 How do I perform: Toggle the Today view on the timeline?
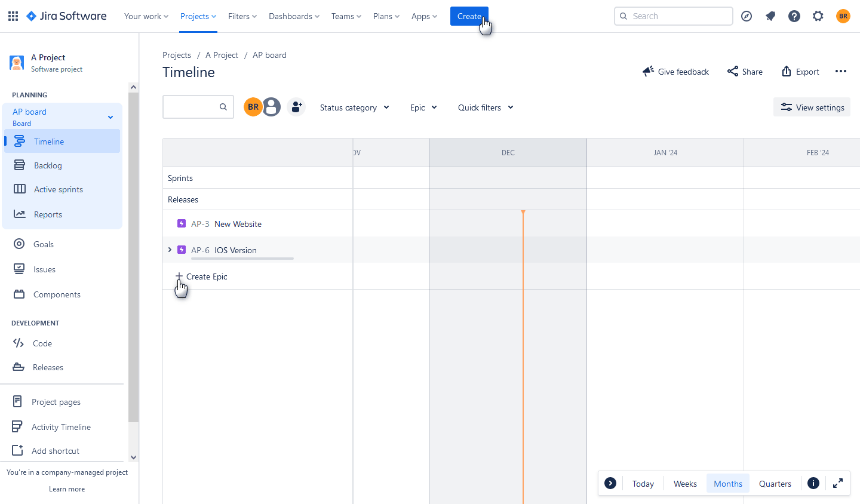click(x=643, y=483)
